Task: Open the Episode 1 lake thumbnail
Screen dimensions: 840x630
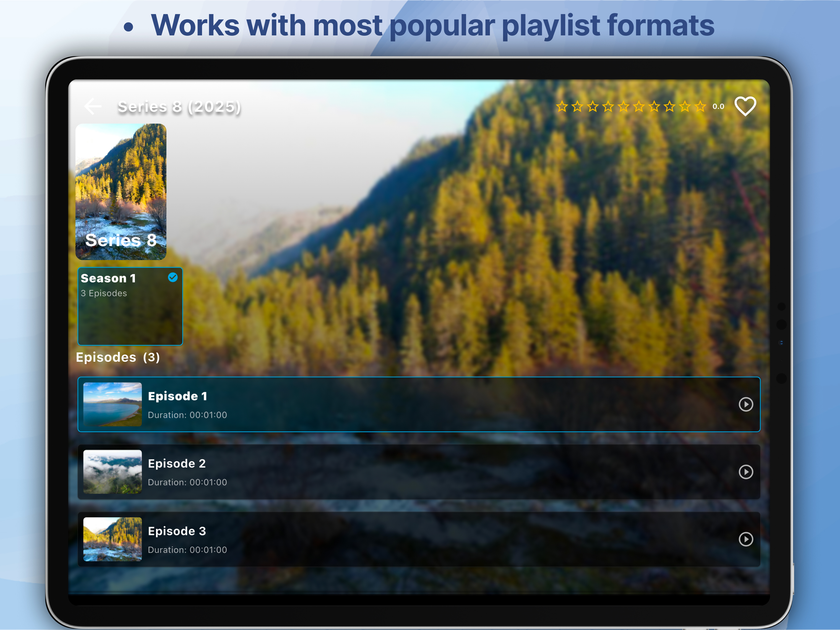Action: 112,404
